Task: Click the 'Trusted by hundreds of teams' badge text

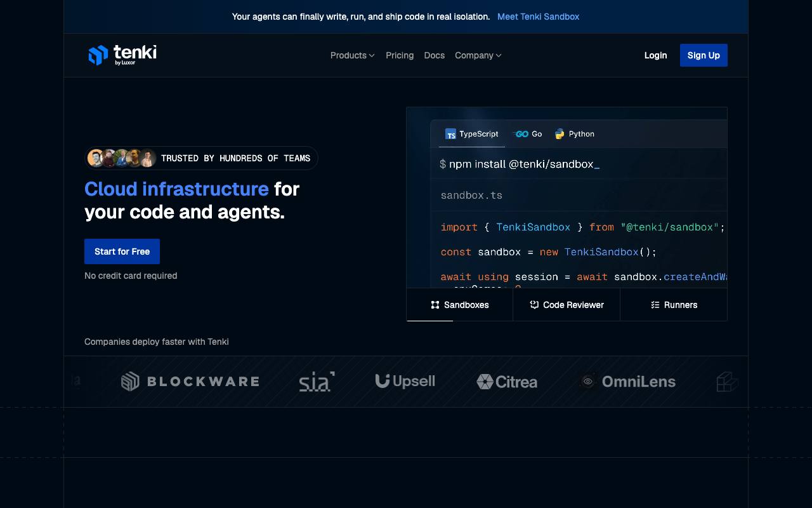Action: tap(235, 158)
